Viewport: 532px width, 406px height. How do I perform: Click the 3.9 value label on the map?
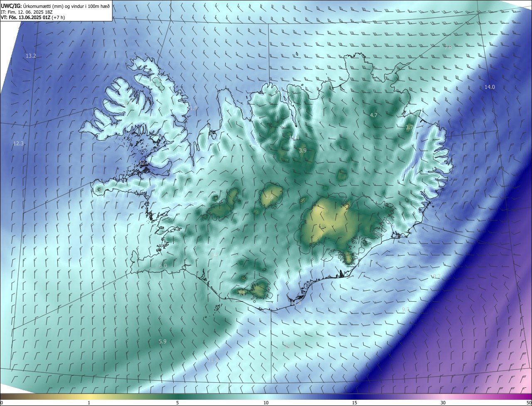(303, 150)
